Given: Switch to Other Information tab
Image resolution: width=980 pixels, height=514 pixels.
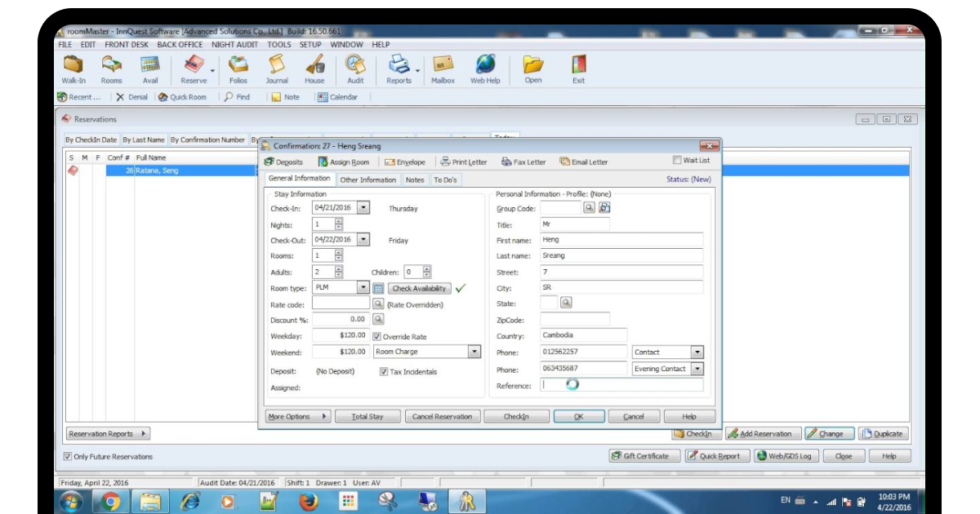Looking at the screenshot, I should click(x=367, y=179).
